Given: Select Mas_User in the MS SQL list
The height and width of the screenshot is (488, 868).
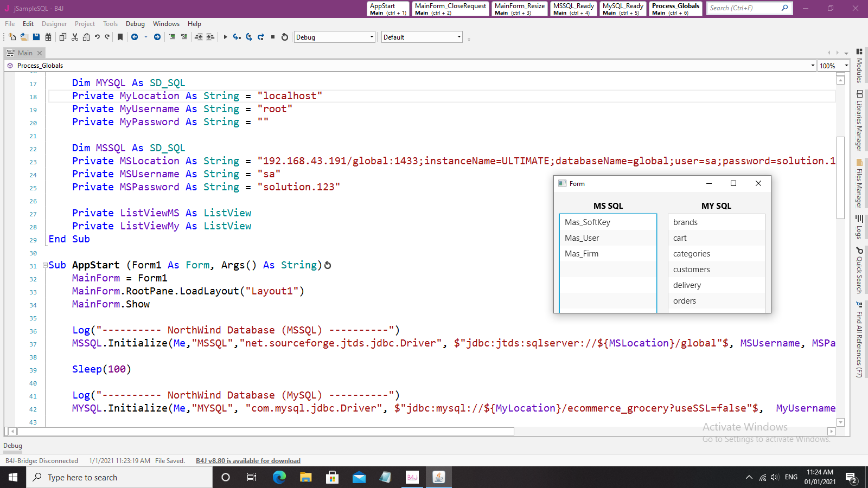Looking at the screenshot, I should tap(582, 238).
